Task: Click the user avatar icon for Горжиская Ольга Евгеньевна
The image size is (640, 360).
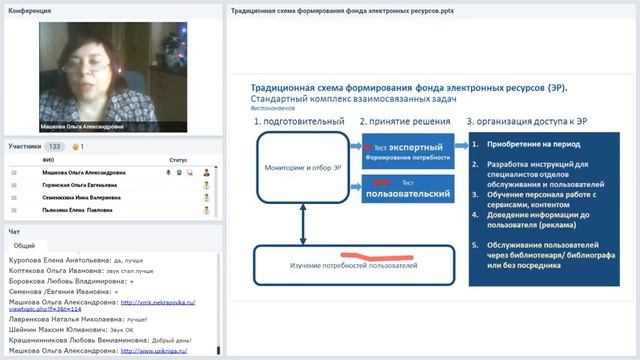Action: tap(207, 185)
